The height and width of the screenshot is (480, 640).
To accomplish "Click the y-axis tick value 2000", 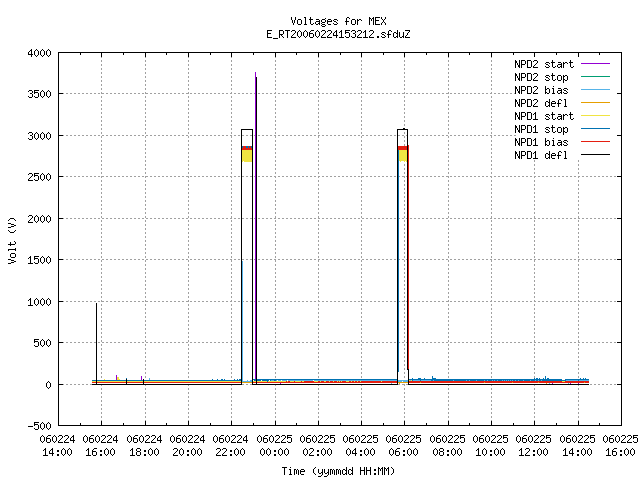I will (x=39, y=219).
